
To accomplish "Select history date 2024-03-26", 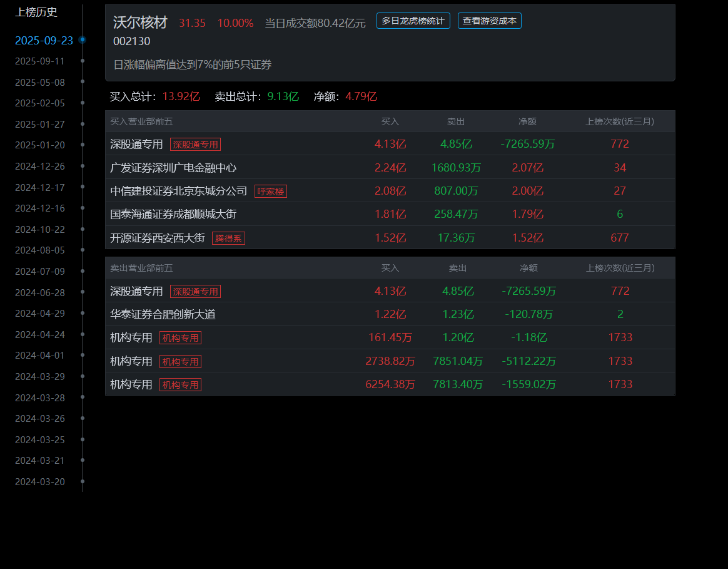I will (x=40, y=418).
